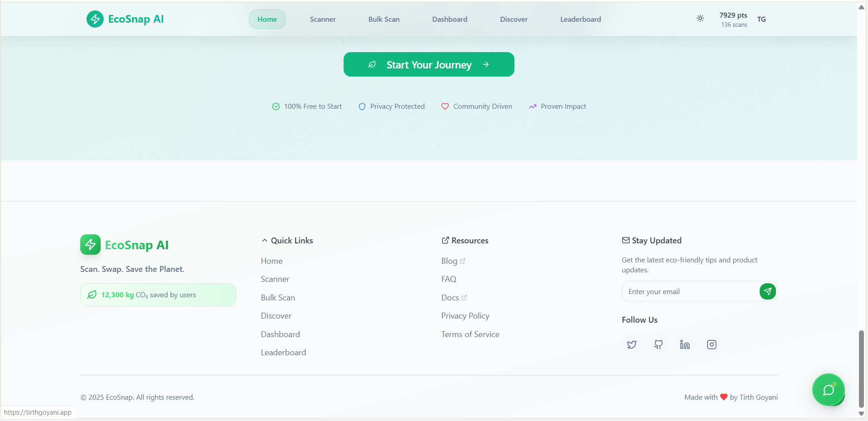Go to the Dashboard nav tab
The width and height of the screenshot is (868, 421).
pos(449,19)
